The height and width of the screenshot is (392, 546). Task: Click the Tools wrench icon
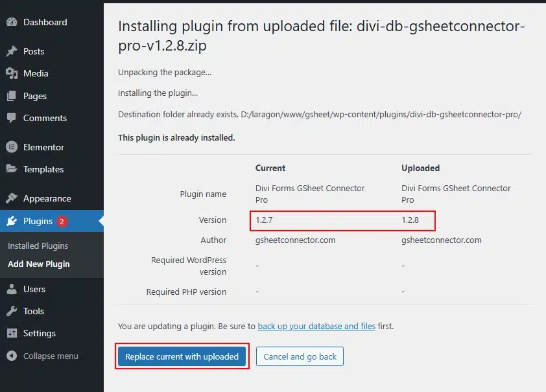coord(12,311)
